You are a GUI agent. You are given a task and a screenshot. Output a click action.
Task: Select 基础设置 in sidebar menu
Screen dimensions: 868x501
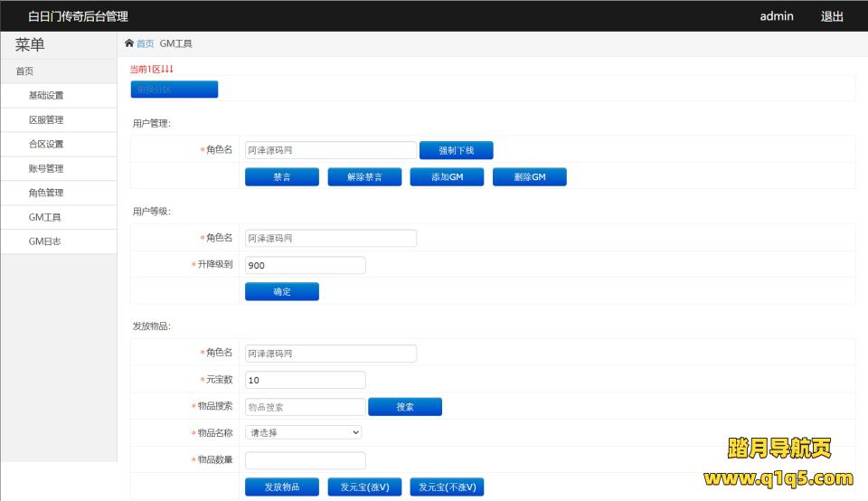pyautogui.click(x=46, y=96)
